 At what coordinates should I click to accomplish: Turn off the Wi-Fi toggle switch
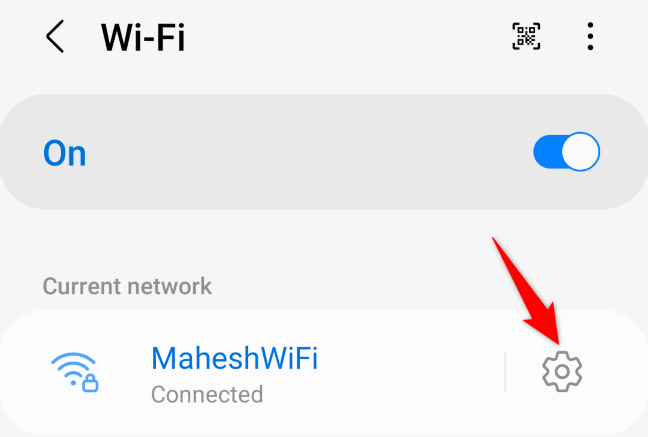pyautogui.click(x=566, y=152)
